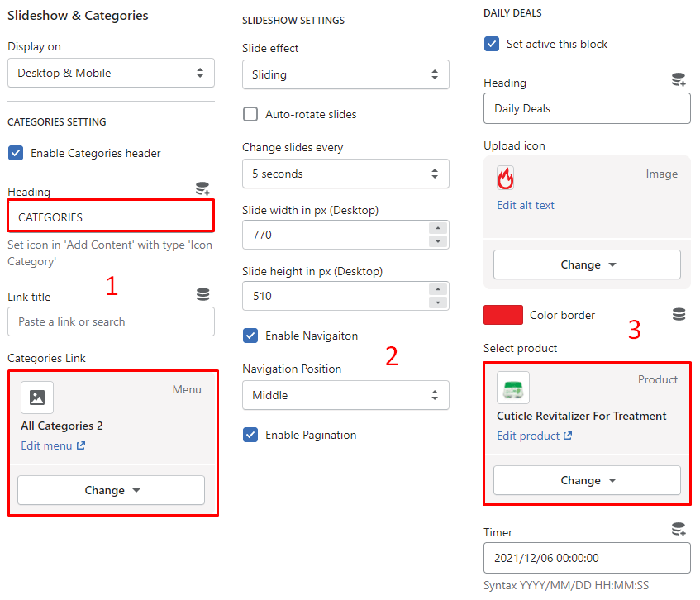Toggle the Enable Pagination checkbox
The width and height of the screenshot is (700, 600).
coord(250,435)
